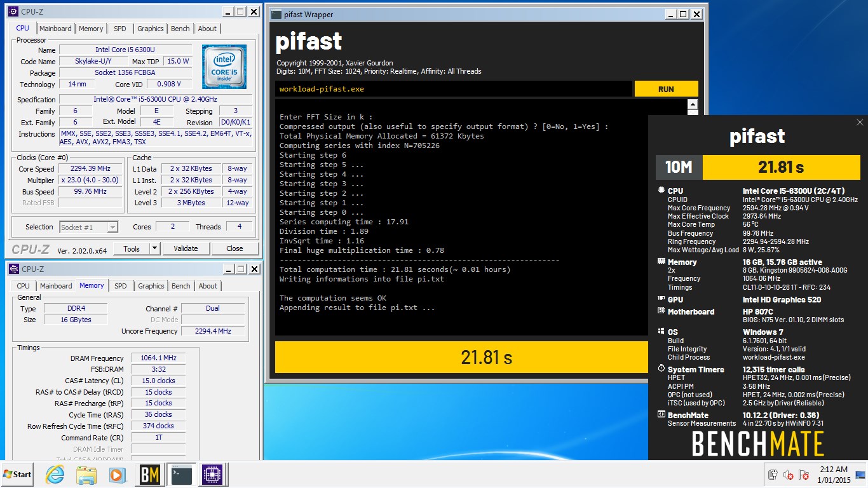Click the Command Rate value 1T
The image size is (868, 488).
coord(158,438)
